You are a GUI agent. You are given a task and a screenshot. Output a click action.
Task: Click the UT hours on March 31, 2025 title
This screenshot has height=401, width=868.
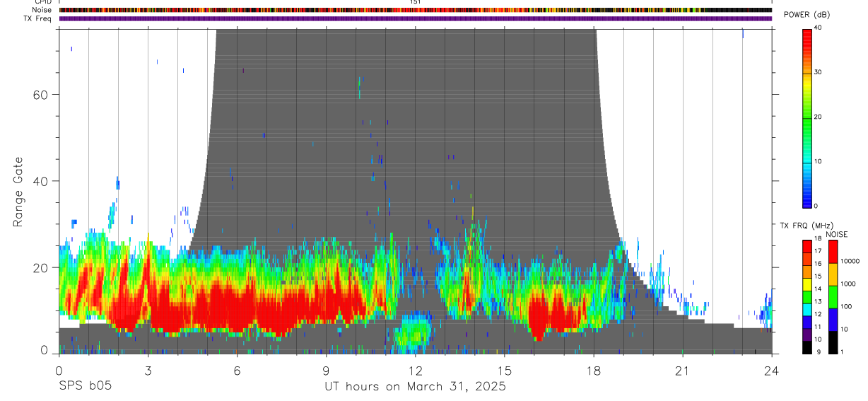[x=415, y=387]
